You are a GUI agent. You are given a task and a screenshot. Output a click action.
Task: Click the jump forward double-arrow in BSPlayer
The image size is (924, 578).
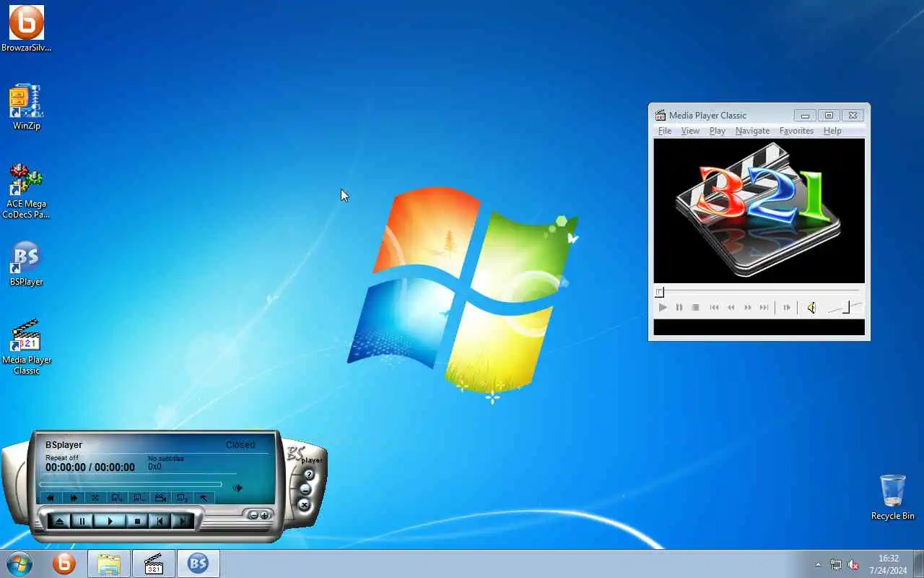point(73,498)
